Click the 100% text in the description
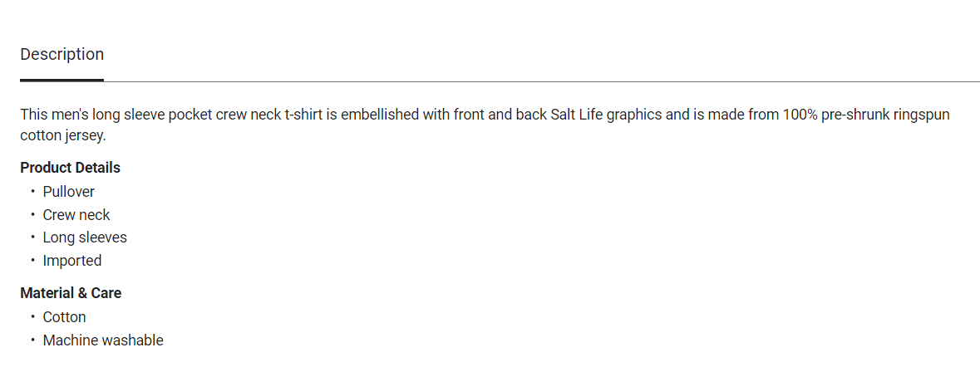The width and height of the screenshot is (980, 372). [800, 115]
